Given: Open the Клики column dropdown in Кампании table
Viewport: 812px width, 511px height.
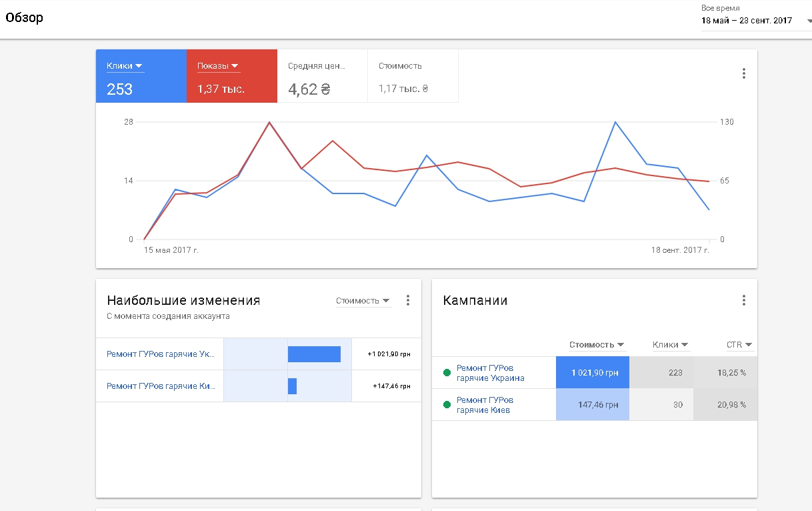Looking at the screenshot, I should point(670,345).
